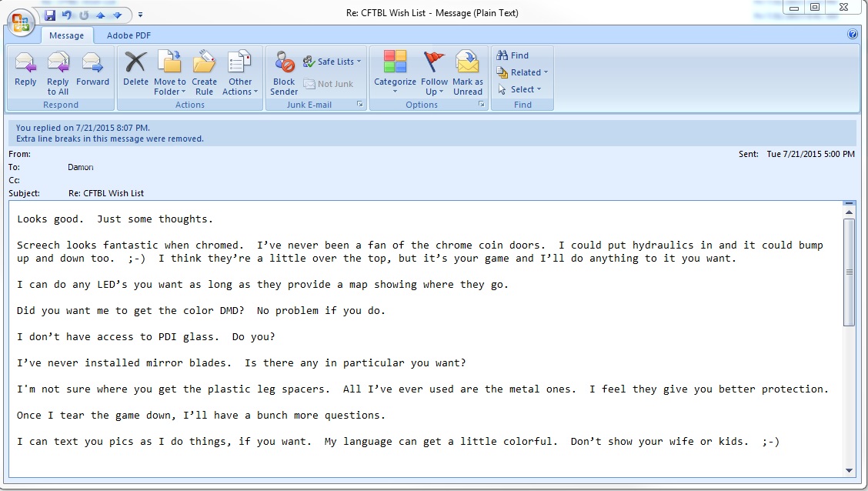The image size is (868, 491).
Task: Click the Save icon in quick access toolbar
Action: (x=50, y=15)
